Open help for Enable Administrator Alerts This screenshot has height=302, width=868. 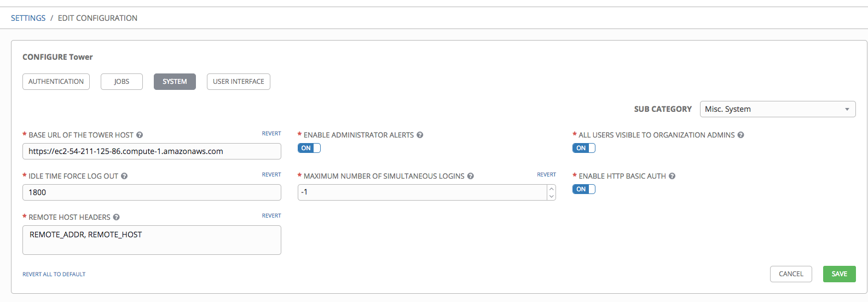420,135
